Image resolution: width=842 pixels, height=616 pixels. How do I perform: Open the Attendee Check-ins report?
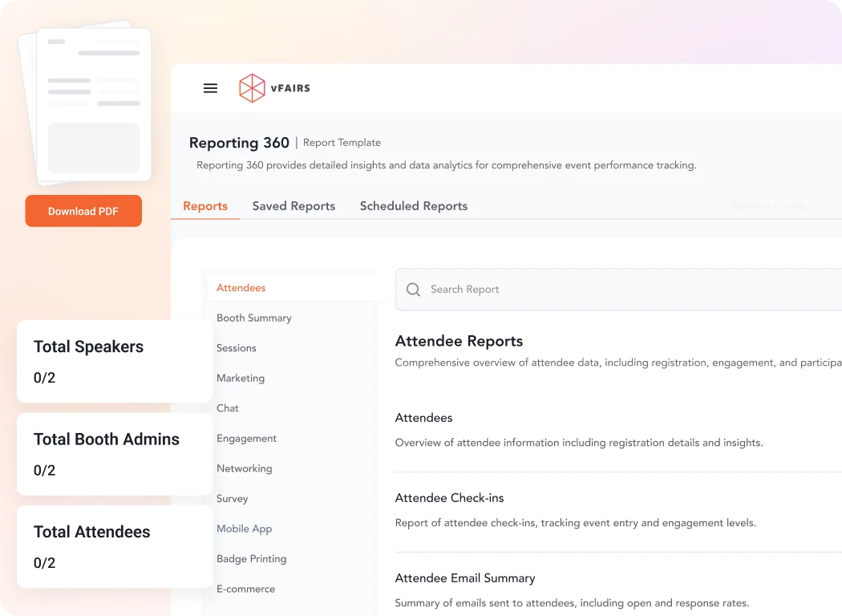pyautogui.click(x=449, y=498)
